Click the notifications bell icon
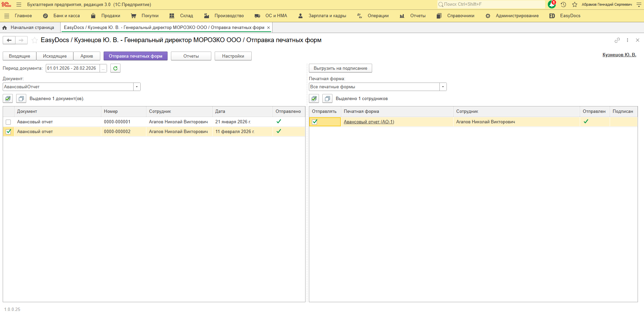Viewport: 644px width, 316px height. click(x=552, y=4)
